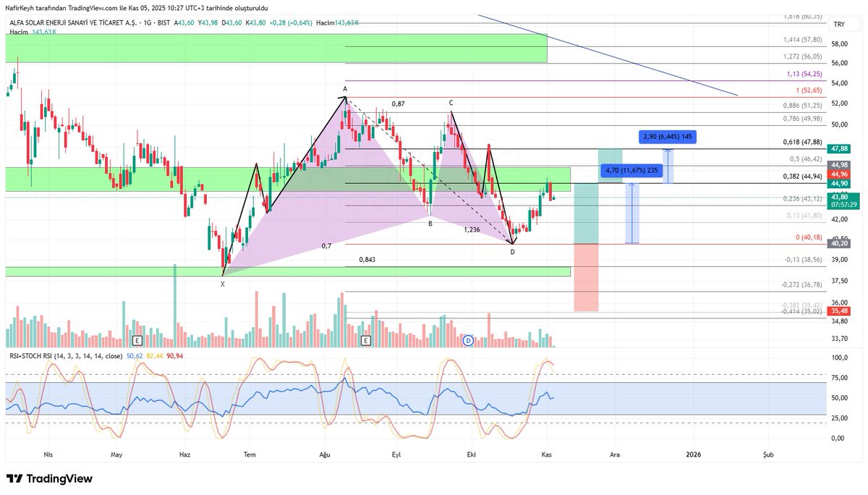Click the 40,20 price tag
The width and height of the screenshot is (868, 495).
(x=839, y=244)
